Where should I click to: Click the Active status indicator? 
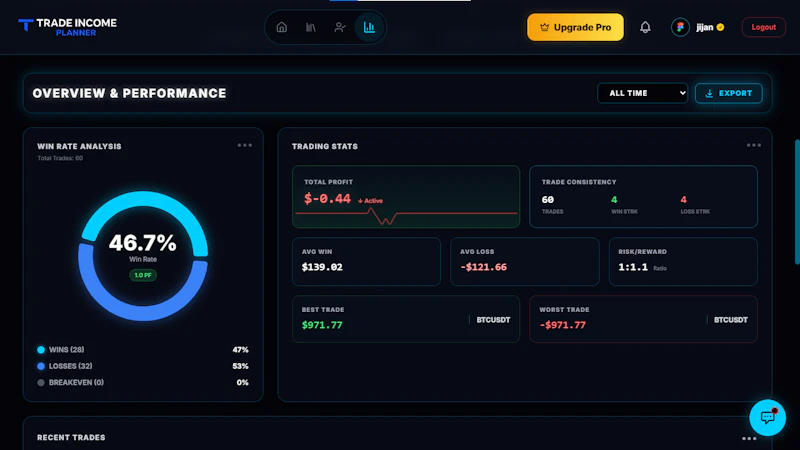[370, 201]
